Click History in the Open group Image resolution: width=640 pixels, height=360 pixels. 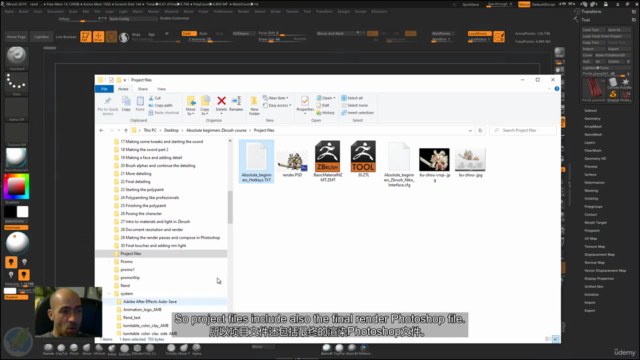(325, 113)
